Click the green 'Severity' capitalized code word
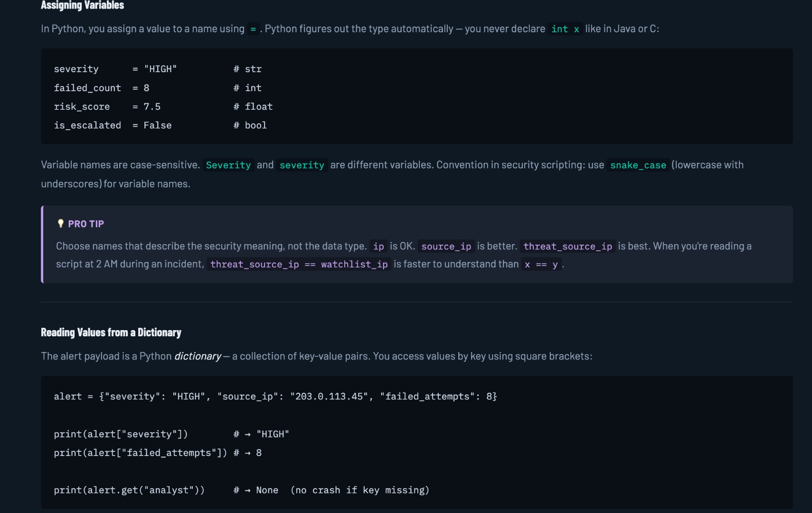This screenshot has height=513, width=812. click(x=228, y=165)
